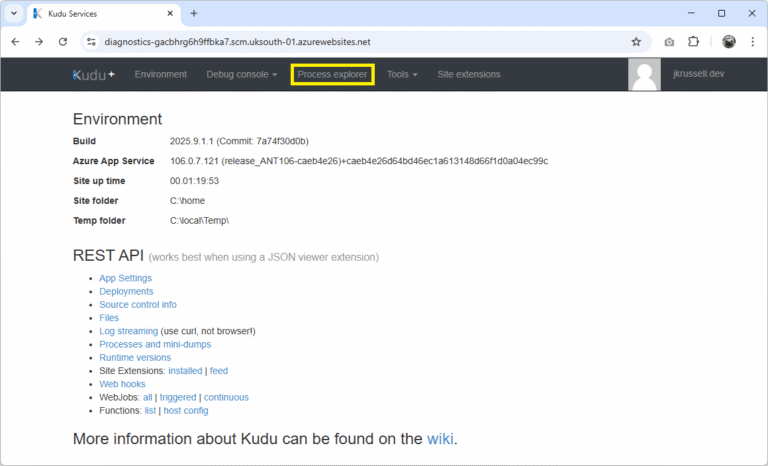Open Process explorer in the navbar
Image resolution: width=768 pixels, height=466 pixels.
pos(332,74)
